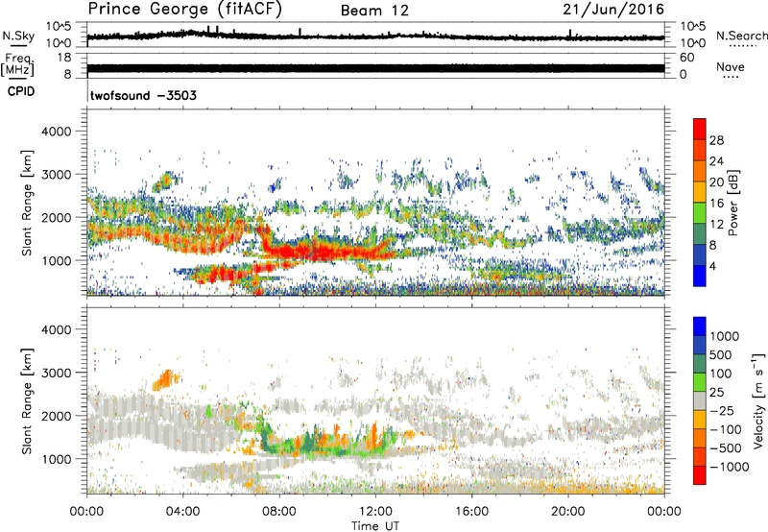Click the date '21/Jun/2016'

pos(613,10)
